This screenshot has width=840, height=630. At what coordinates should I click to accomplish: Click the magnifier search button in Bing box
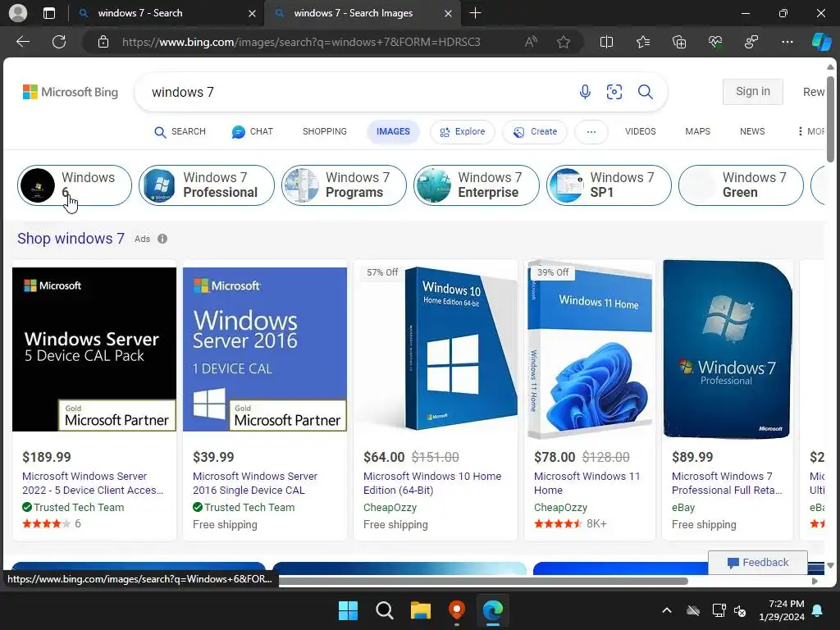point(645,92)
